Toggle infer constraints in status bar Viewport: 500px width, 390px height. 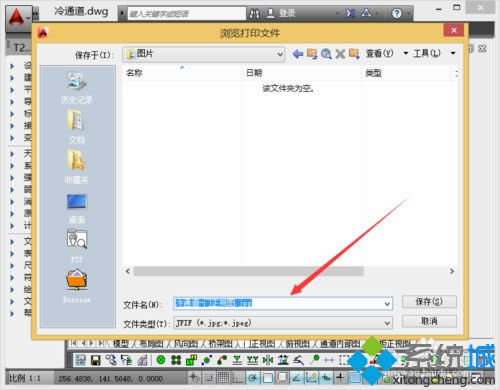pyautogui.click(x=194, y=378)
